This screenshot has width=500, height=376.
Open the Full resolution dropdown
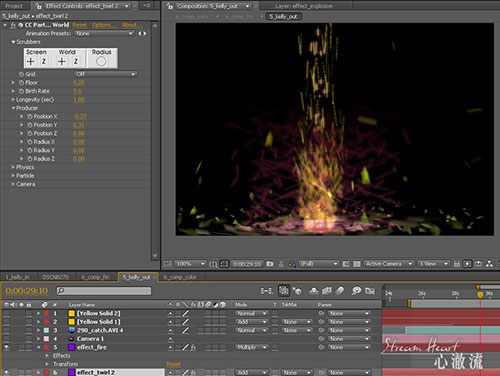tap(319, 264)
